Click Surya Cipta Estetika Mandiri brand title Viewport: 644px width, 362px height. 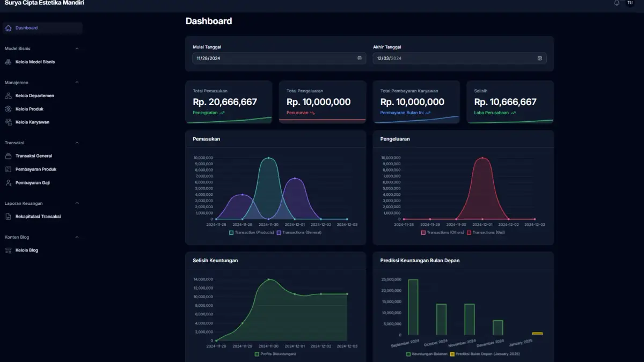[44, 3]
